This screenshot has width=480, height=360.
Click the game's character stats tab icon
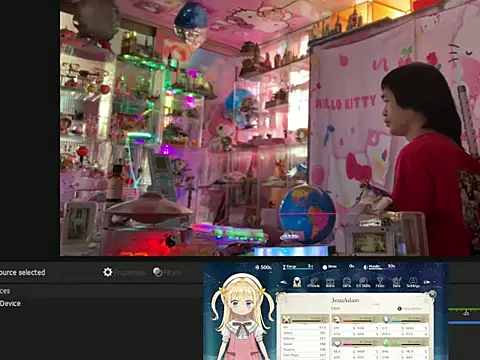point(297,282)
